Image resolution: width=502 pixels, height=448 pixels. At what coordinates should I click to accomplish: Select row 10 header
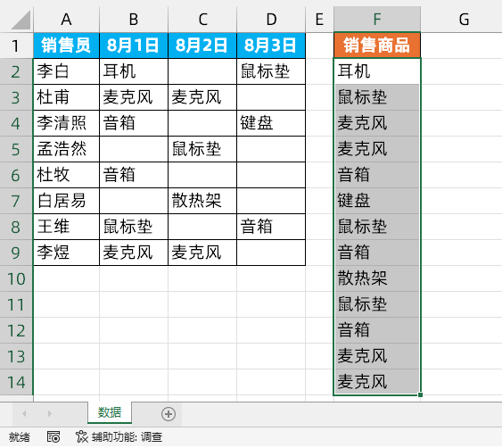(16, 278)
